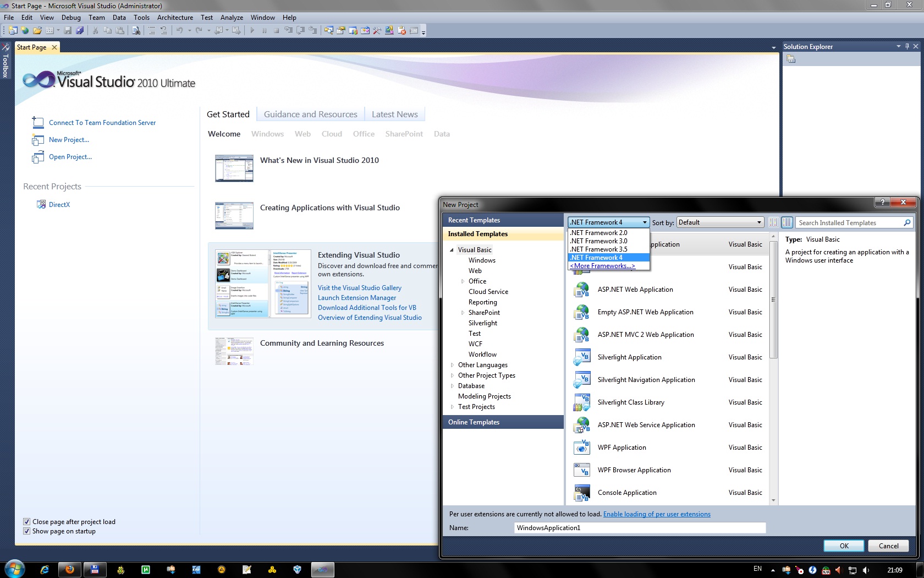Click the Step Into debug icon
This screenshot has width=924, height=578.
(288, 30)
